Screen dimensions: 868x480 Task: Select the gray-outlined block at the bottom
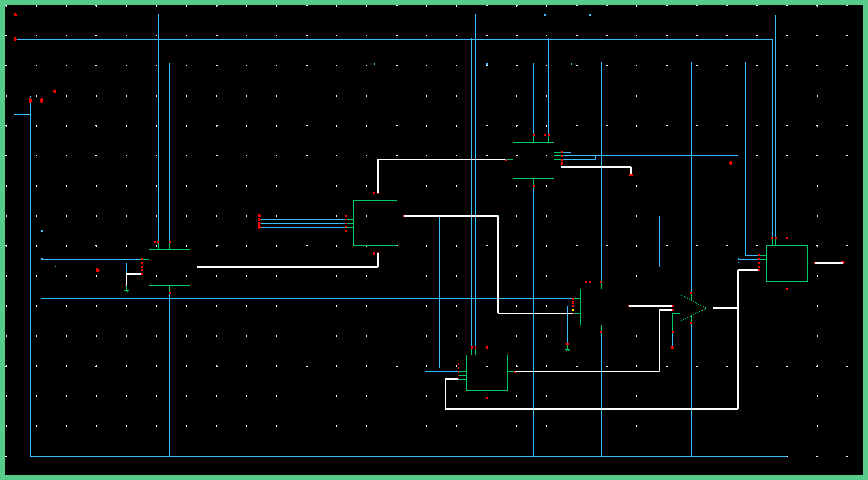point(487,372)
